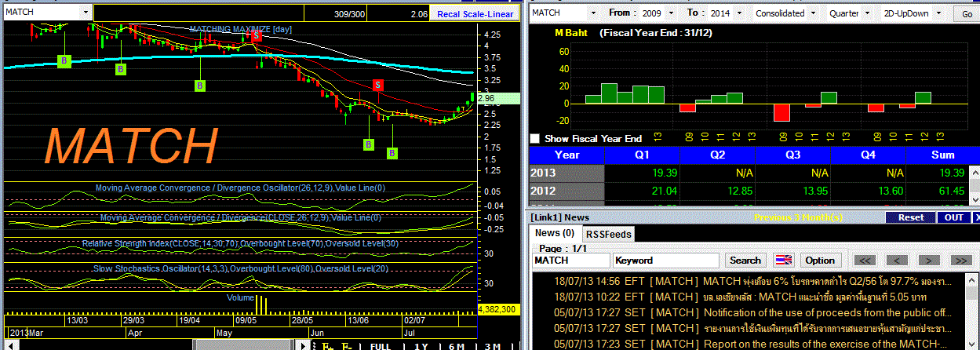Set chart range to 1Y

(x=421, y=346)
